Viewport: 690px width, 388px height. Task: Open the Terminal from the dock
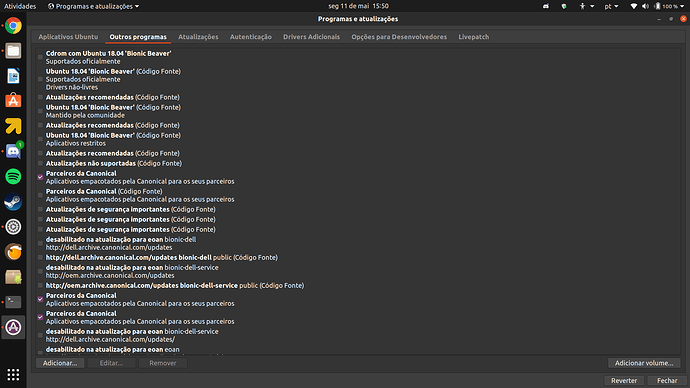13,302
